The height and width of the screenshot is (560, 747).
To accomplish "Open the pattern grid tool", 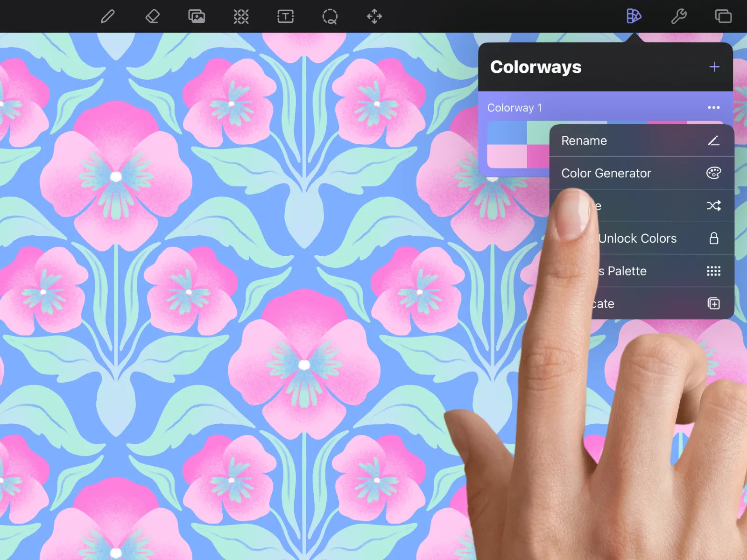I will tap(241, 17).
